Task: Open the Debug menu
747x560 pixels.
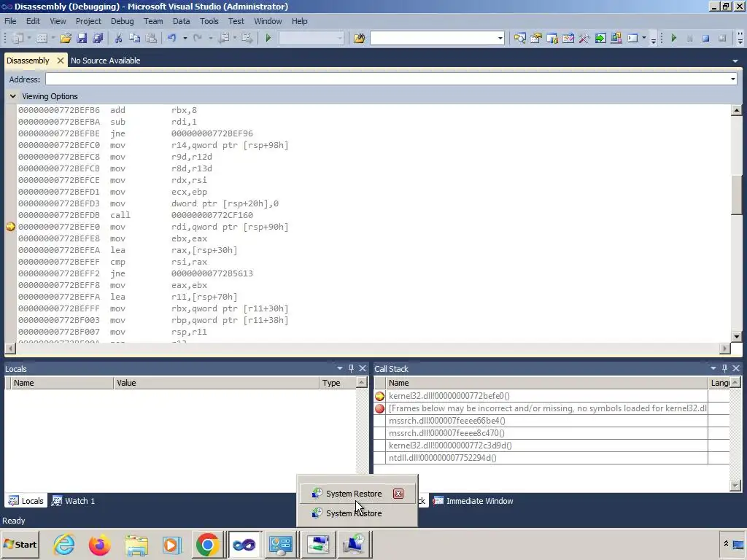Action: [x=122, y=21]
